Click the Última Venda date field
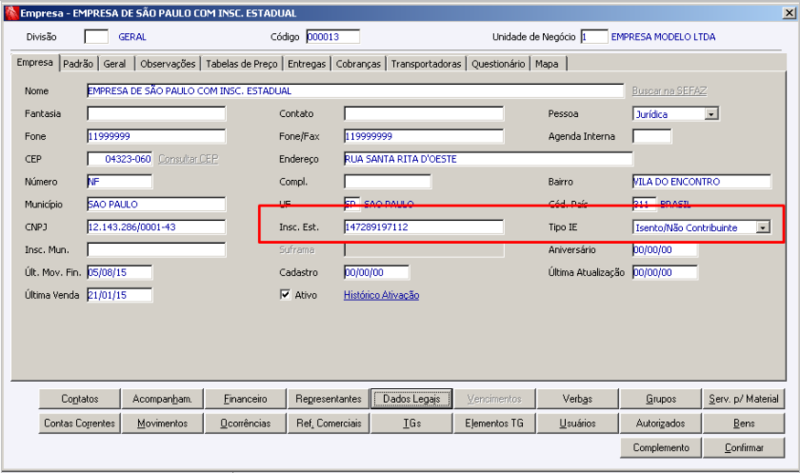The image size is (800, 473). point(119,295)
